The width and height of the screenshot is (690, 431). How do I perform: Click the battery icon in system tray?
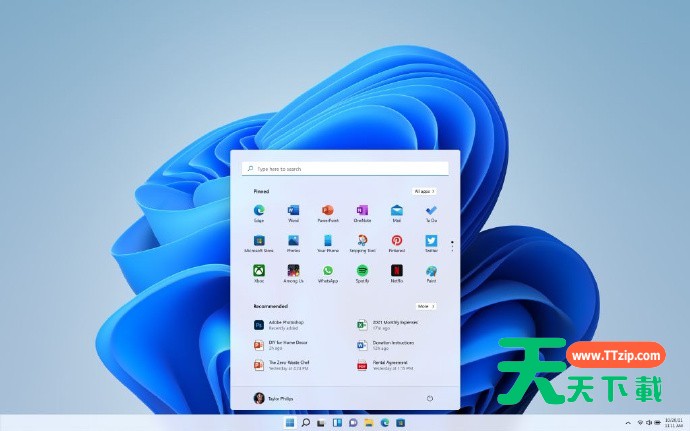[656, 423]
